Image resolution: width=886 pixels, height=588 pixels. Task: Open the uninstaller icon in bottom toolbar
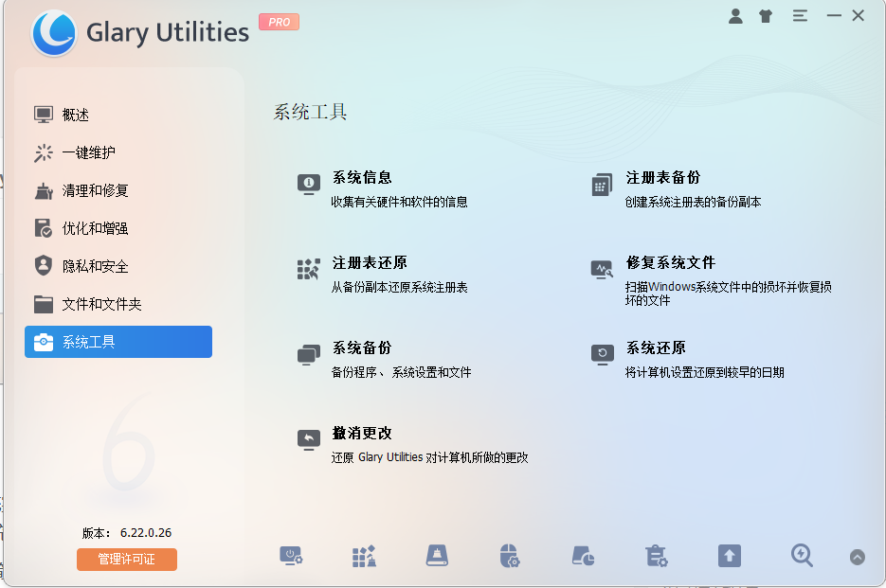(656, 557)
